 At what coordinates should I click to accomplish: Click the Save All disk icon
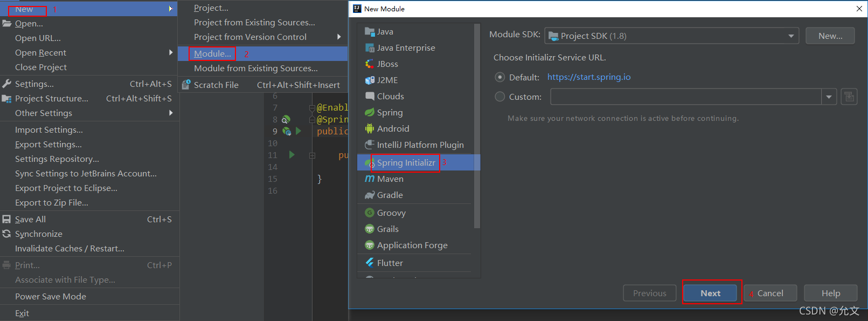pos(7,220)
